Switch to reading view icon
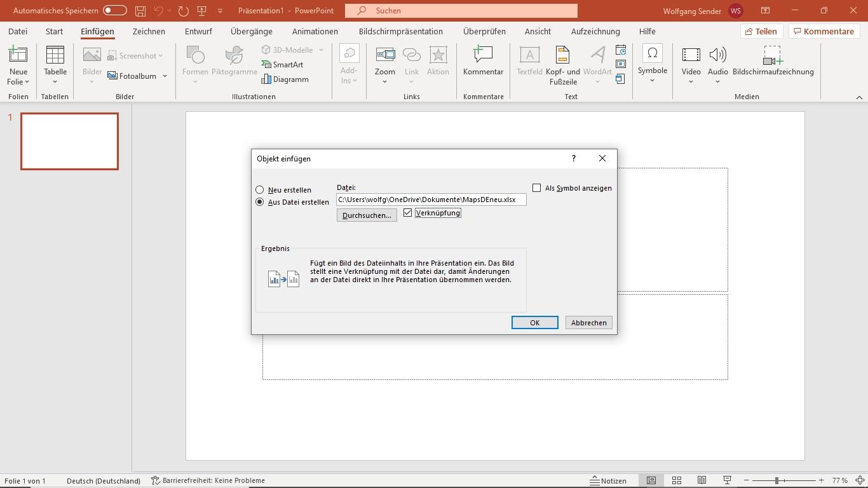The height and width of the screenshot is (488, 868). tap(702, 480)
